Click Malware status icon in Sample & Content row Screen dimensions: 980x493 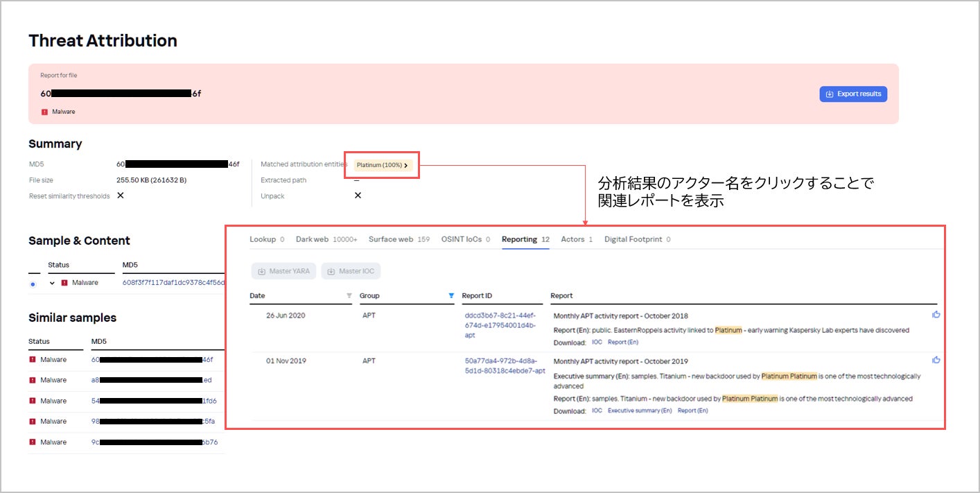64,283
